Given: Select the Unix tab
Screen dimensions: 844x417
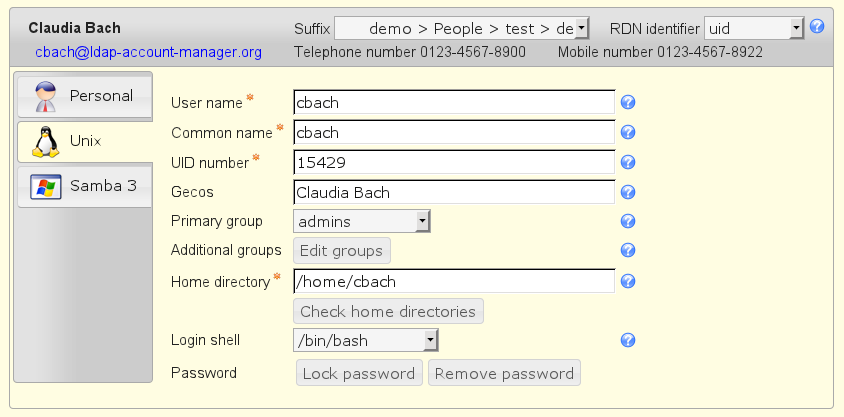Looking at the screenshot, I should pyautogui.click(x=84, y=141).
